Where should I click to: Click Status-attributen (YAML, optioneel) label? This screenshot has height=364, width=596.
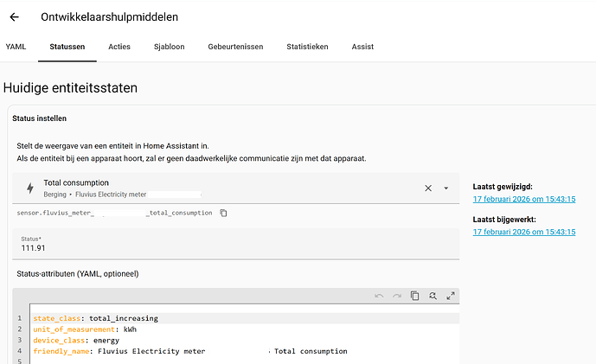click(78, 274)
